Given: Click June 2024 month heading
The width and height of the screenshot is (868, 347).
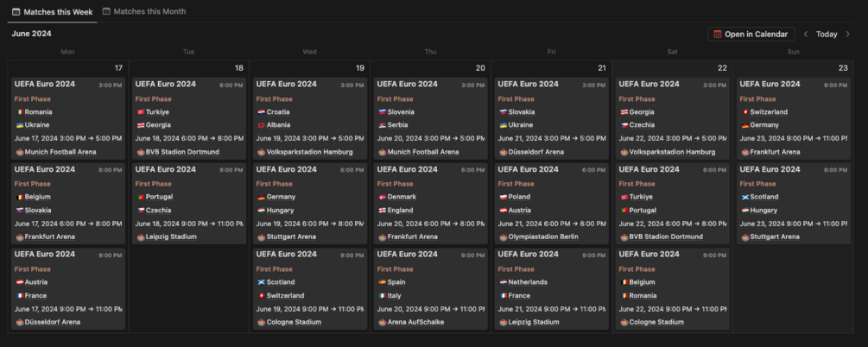Looking at the screenshot, I should (32, 34).
